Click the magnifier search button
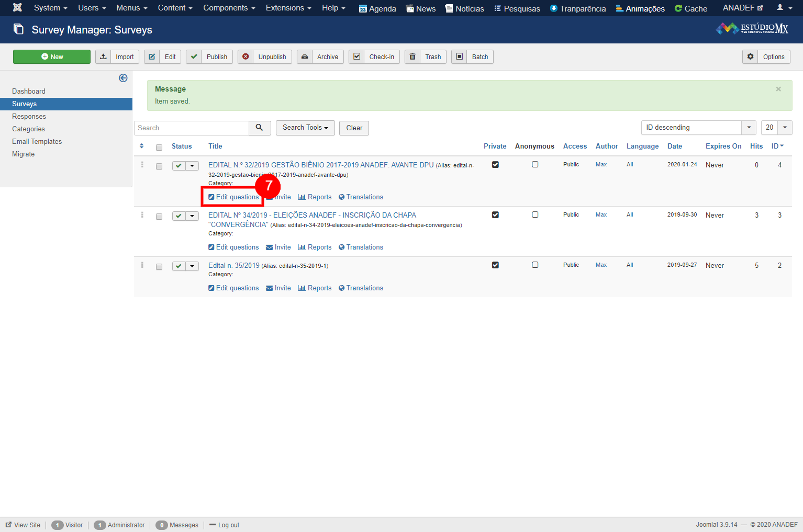 coord(259,128)
